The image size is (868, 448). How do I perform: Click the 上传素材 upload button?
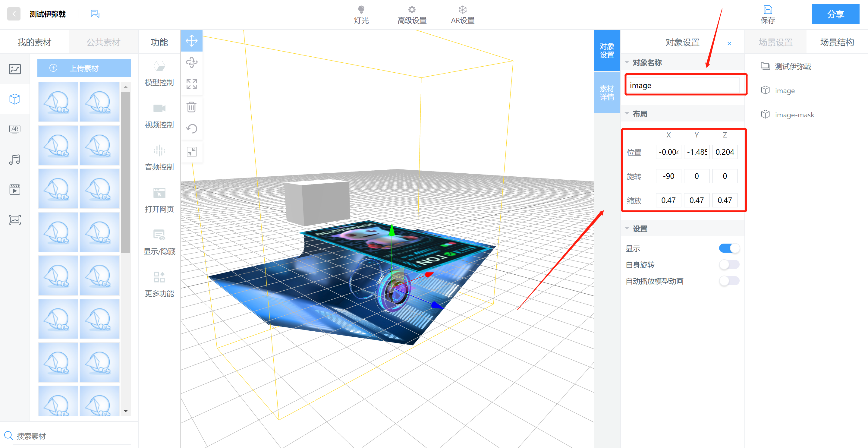click(x=84, y=68)
